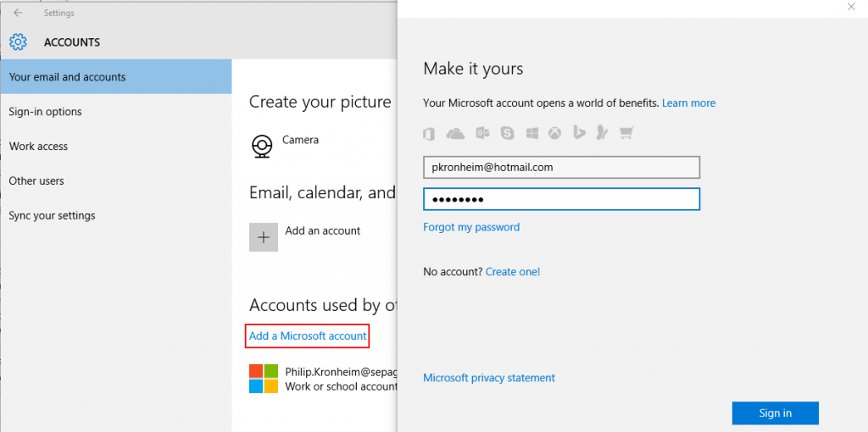Focus the email address input field
Screen dimensions: 868x432
point(561,168)
